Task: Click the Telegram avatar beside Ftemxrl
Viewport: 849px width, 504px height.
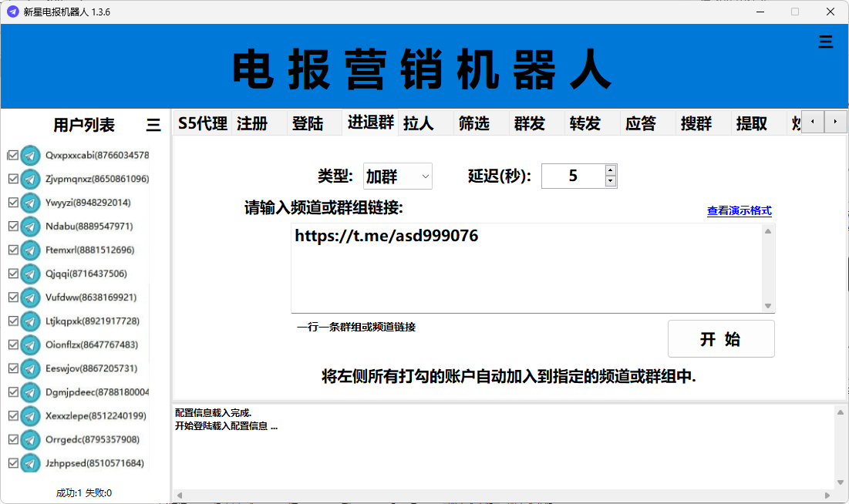Action: coord(30,250)
